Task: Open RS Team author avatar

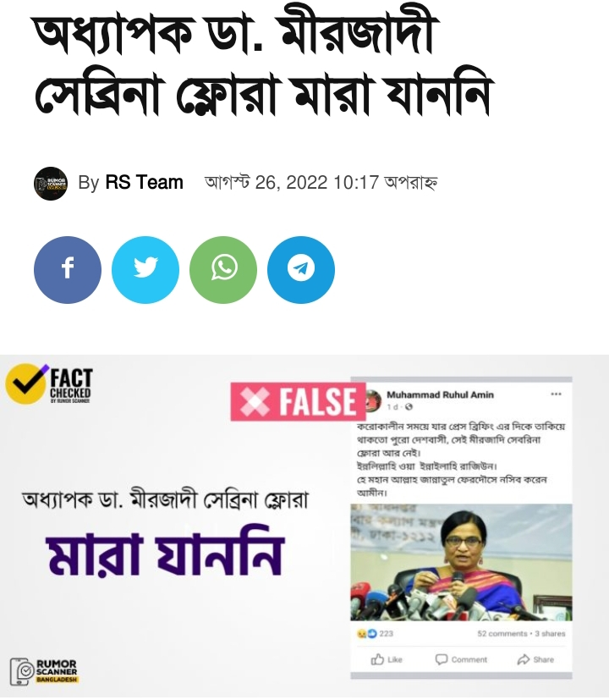Action: click(x=51, y=183)
